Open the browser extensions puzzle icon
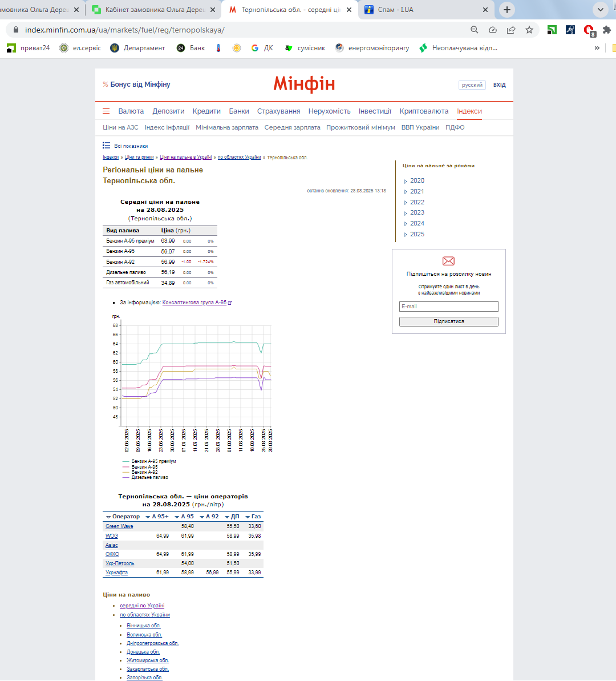 click(x=606, y=30)
